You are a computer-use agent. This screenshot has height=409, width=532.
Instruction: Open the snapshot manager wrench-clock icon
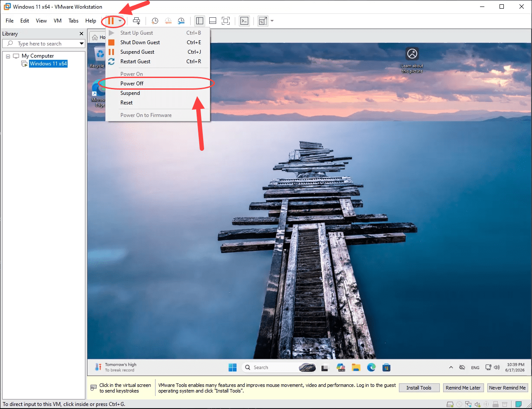tap(181, 21)
